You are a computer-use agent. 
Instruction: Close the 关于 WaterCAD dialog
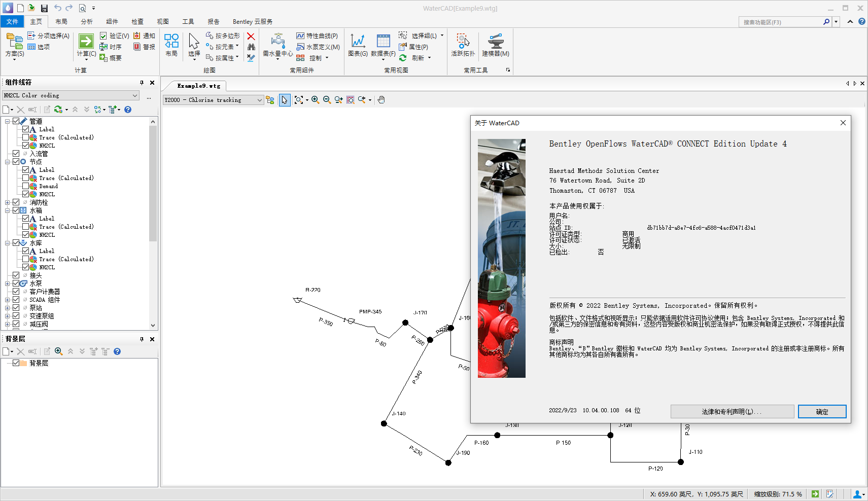click(x=843, y=123)
